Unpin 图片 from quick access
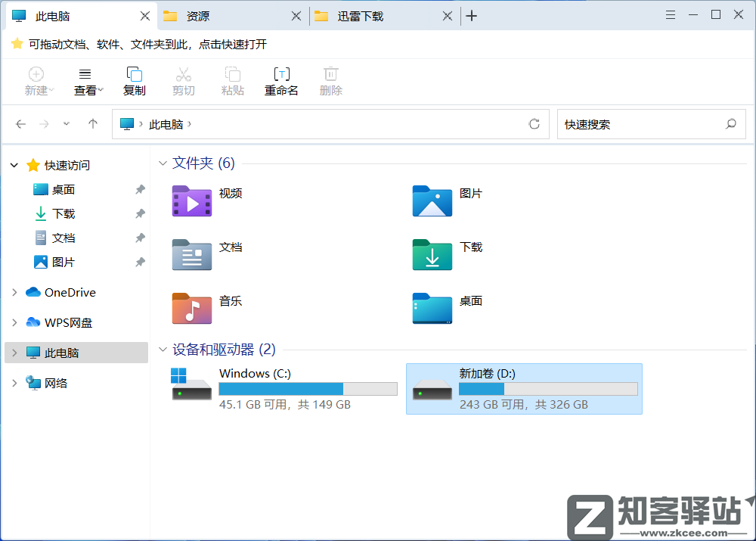Image resolution: width=756 pixels, height=541 pixels. pyautogui.click(x=139, y=262)
